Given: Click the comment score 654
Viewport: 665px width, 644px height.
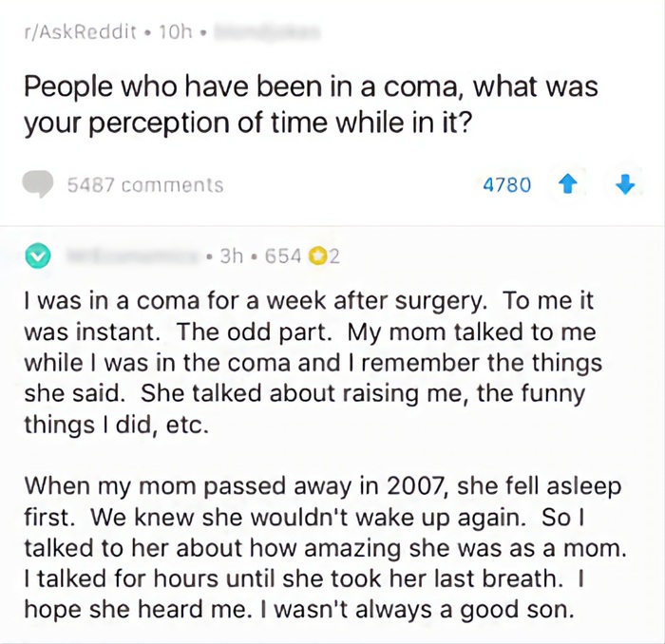Looking at the screenshot, I should click(x=283, y=256).
